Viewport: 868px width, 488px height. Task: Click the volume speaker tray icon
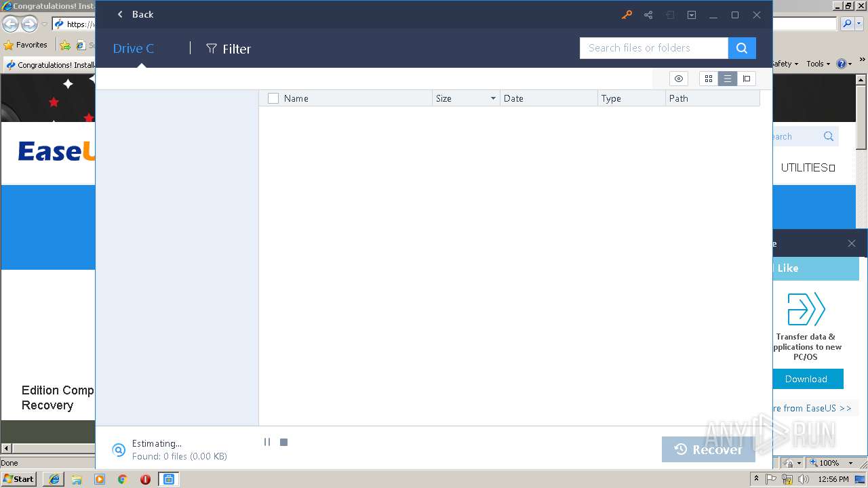[804, 479]
